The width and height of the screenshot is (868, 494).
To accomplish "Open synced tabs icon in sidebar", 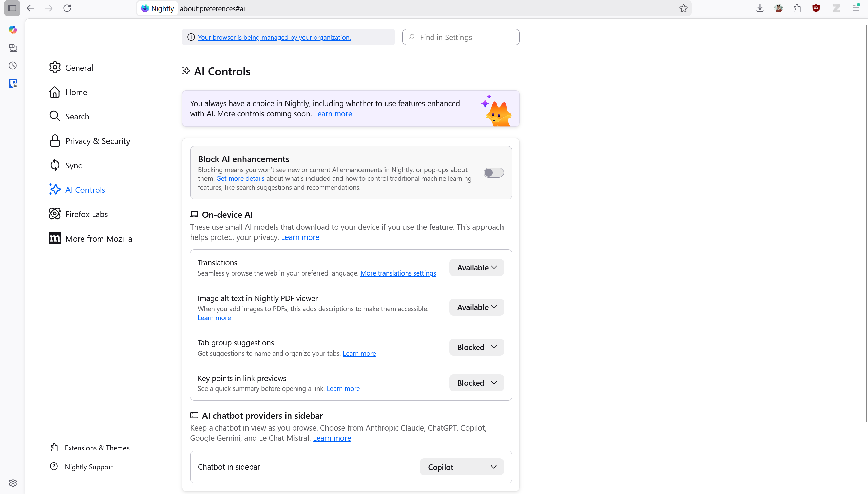I will 13,48.
